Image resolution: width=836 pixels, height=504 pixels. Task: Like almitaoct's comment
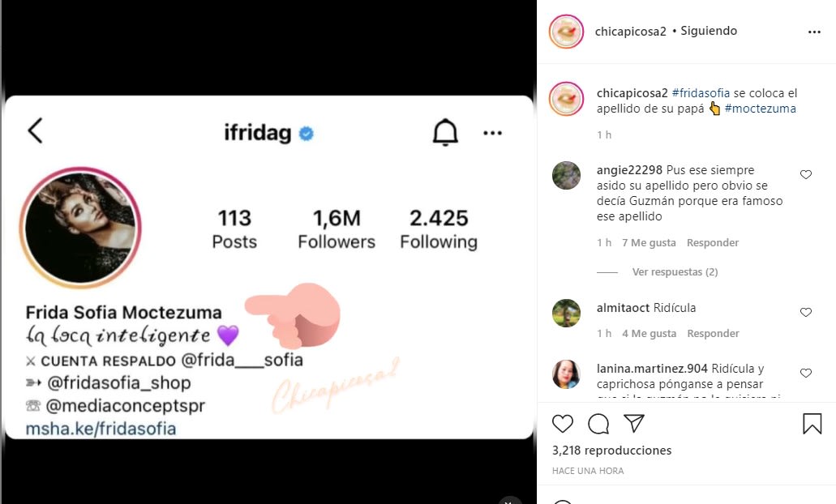click(805, 313)
